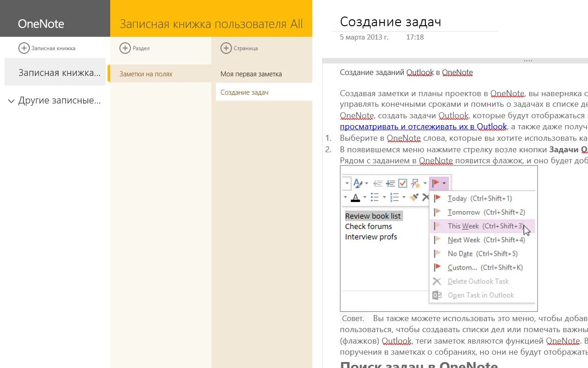588x368 pixels.
Task: Click the Поиск задач в OneNote heading
Action: pyautogui.click(x=419, y=365)
